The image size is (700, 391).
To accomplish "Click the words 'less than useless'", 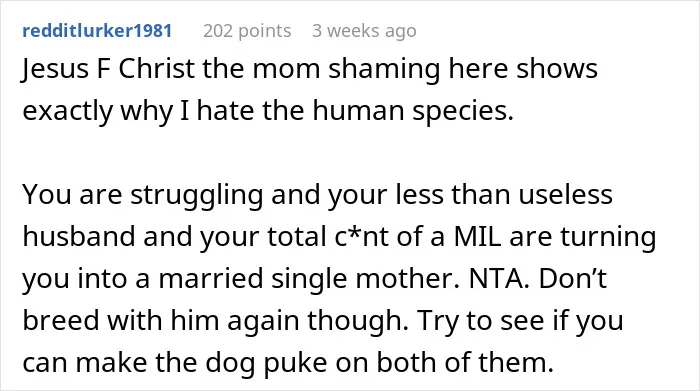I will point(504,195).
